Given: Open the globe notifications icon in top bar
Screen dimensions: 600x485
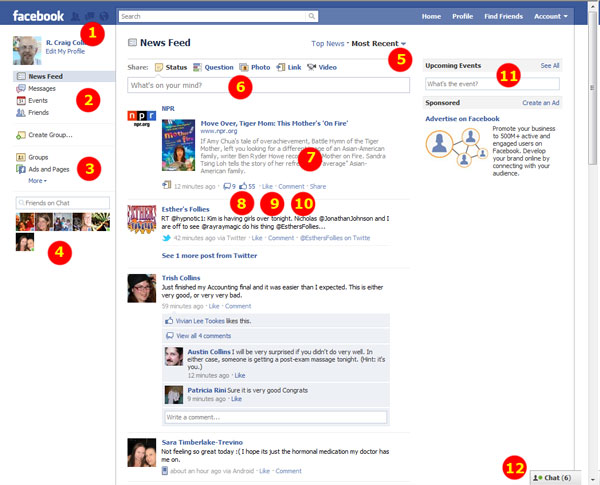Looking at the screenshot, I should point(103,16).
